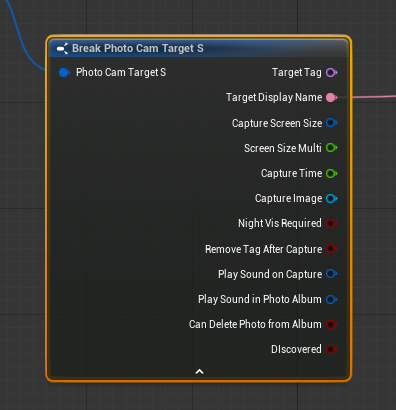This screenshot has width=396, height=410.
Task: Click the red Discovered boolean pin
Action: (331, 349)
